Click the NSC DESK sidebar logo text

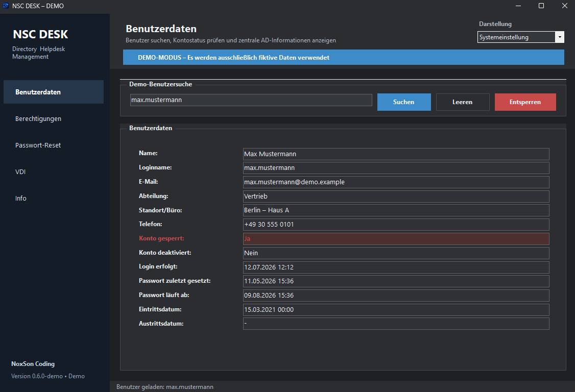40,35
